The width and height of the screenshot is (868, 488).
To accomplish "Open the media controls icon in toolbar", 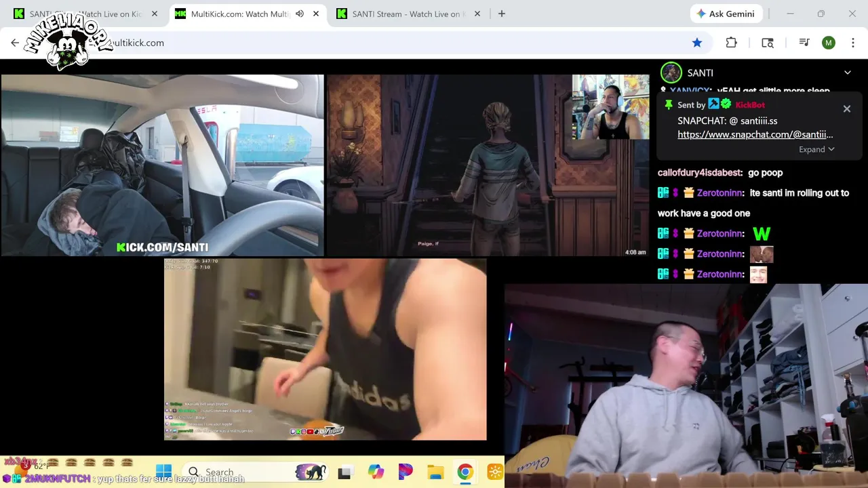I will tap(804, 43).
